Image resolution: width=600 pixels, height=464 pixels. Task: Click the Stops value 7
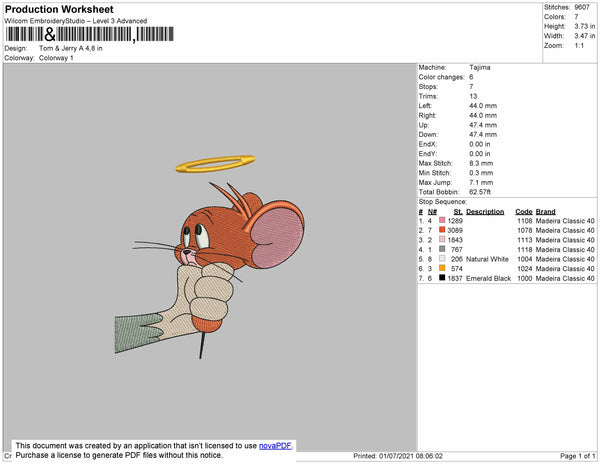[471, 86]
